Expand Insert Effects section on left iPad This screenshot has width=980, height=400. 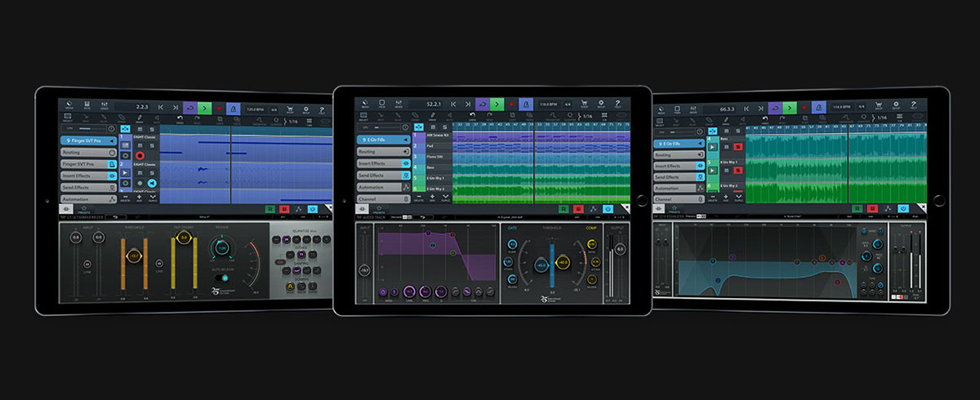(88, 176)
